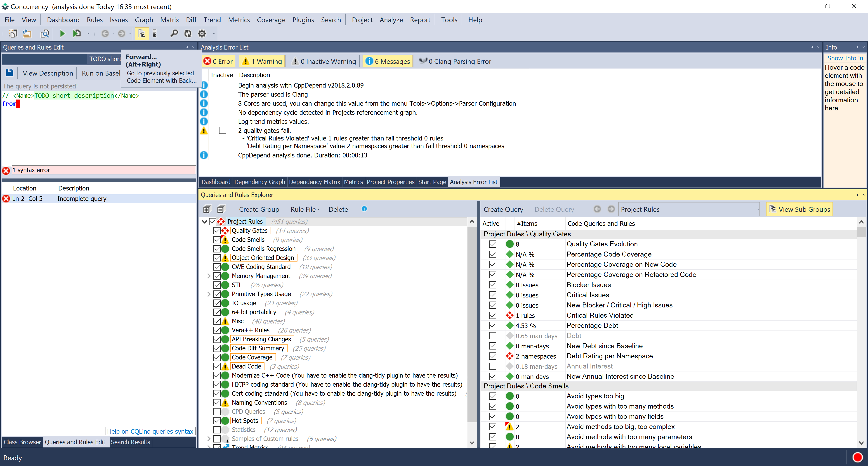Click the Open Project folder icon
This screenshot has width=868, height=466.
pyautogui.click(x=27, y=33)
